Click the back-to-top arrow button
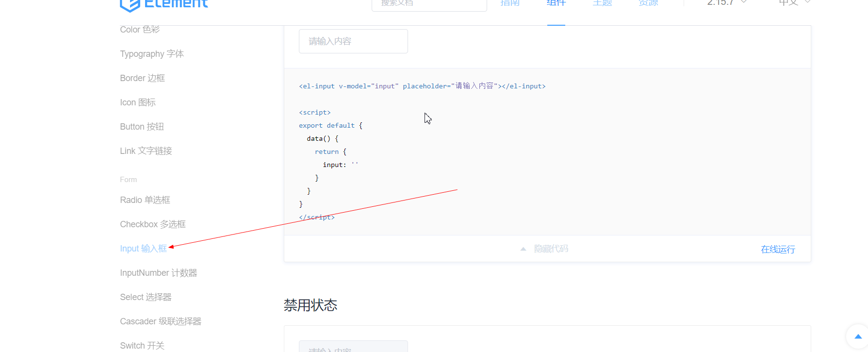The width and height of the screenshot is (868, 352). pos(857,336)
